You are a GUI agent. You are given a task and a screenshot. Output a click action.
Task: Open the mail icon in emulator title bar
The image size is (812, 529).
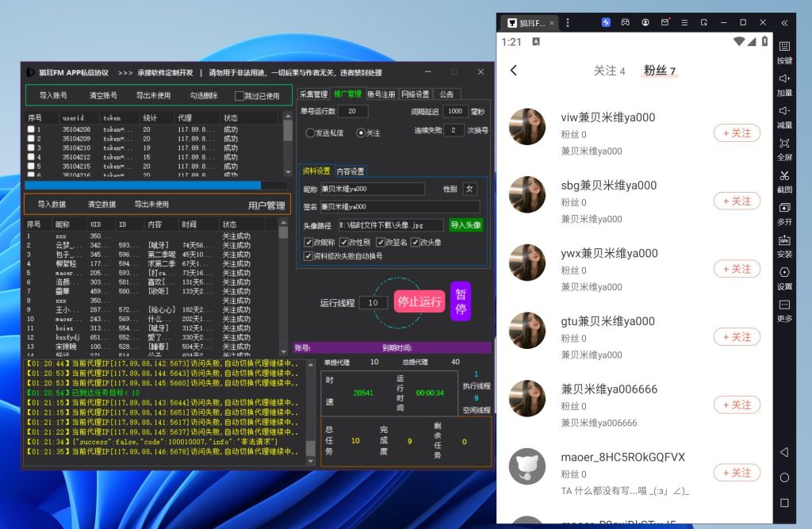point(665,22)
